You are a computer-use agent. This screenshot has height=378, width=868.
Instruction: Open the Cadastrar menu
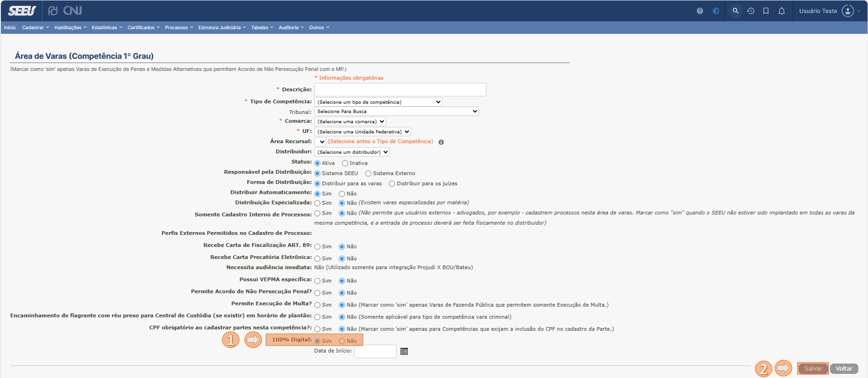click(x=35, y=27)
